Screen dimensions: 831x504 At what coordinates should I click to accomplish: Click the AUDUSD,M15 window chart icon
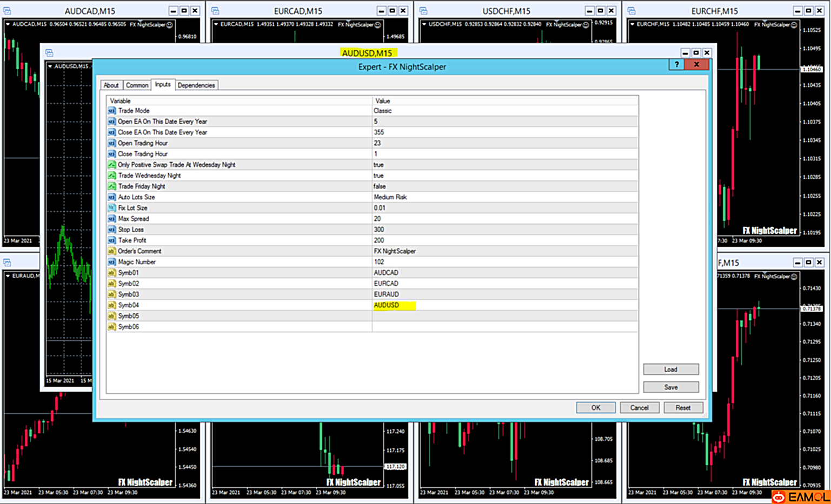click(49, 53)
